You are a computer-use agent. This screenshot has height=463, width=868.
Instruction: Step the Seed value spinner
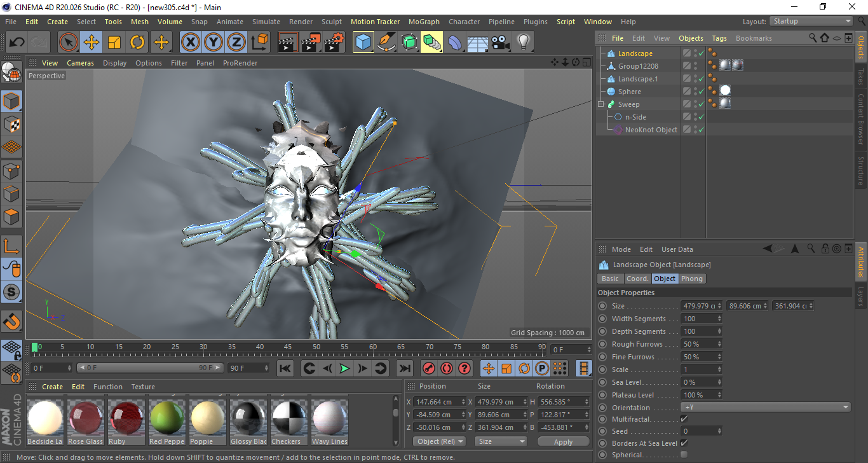click(x=719, y=431)
